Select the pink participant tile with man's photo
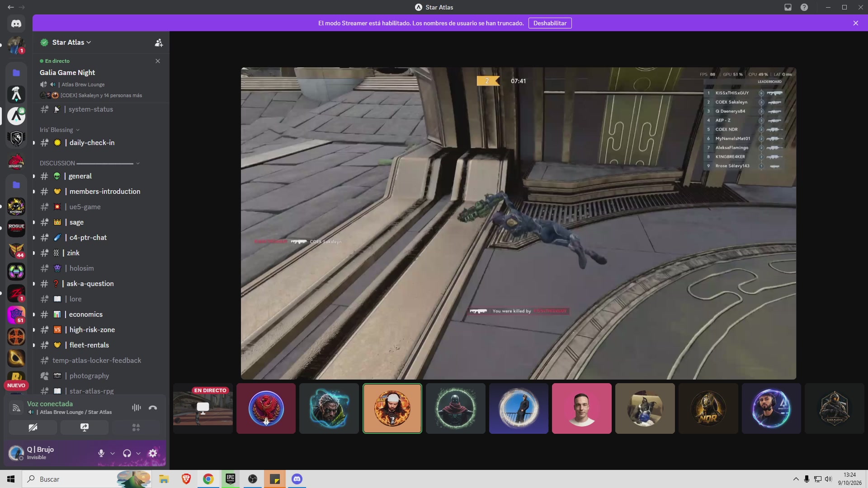Viewport: 868px width, 488px height. pyautogui.click(x=582, y=408)
